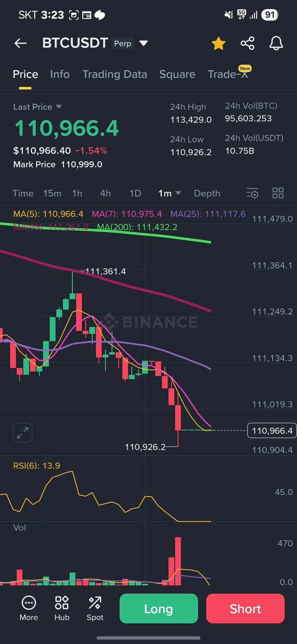Switch to the Trading Data tab
297x644 pixels.
pos(115,74)
